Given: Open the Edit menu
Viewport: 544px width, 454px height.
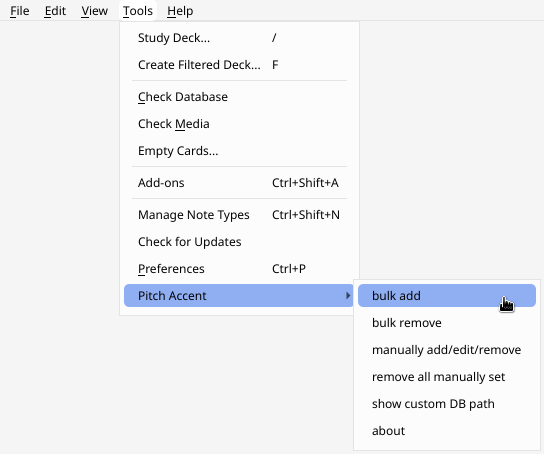Looking at the screenshot, I should (55, 11).
